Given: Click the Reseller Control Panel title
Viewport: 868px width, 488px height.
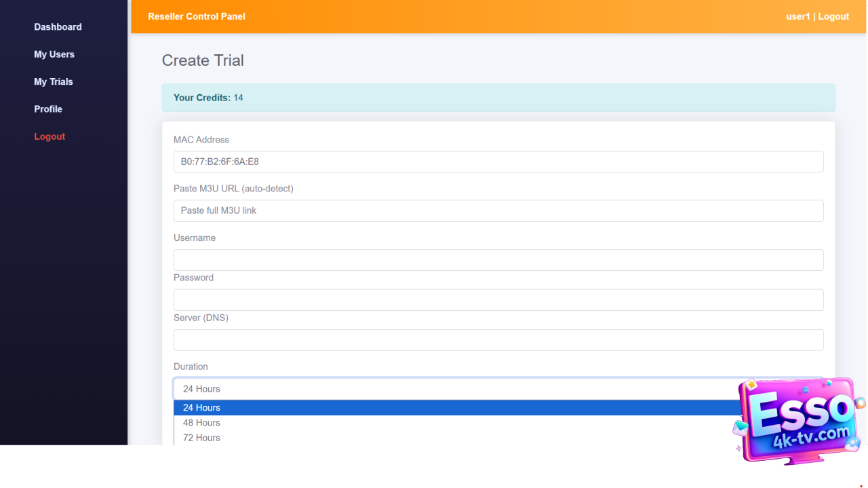Looking at the screenshot, I should pos(197,16).
